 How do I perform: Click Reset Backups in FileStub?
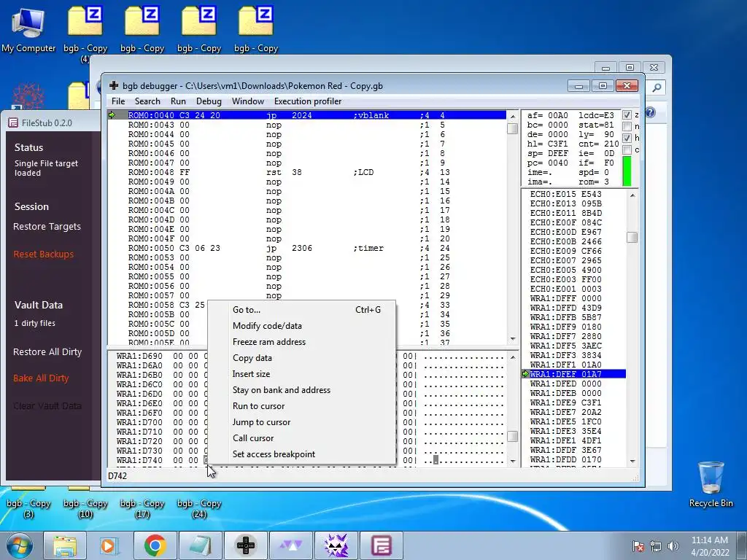click(43, 254)
